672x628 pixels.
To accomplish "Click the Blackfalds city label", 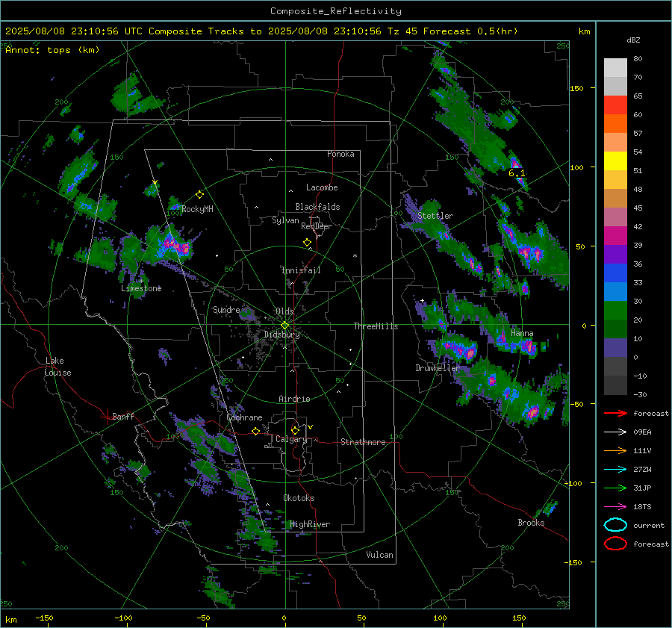I will pyautogui.click(x=317, y=207).
